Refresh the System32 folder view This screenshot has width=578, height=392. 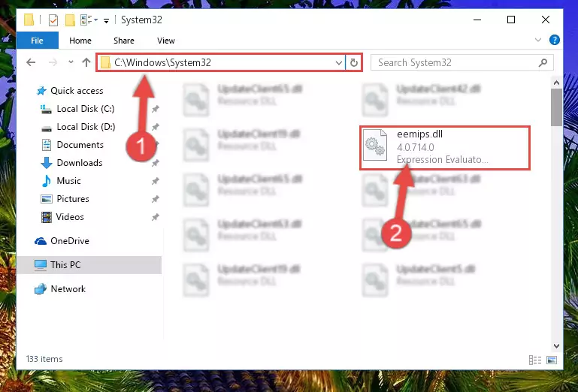tap(353, 62)
